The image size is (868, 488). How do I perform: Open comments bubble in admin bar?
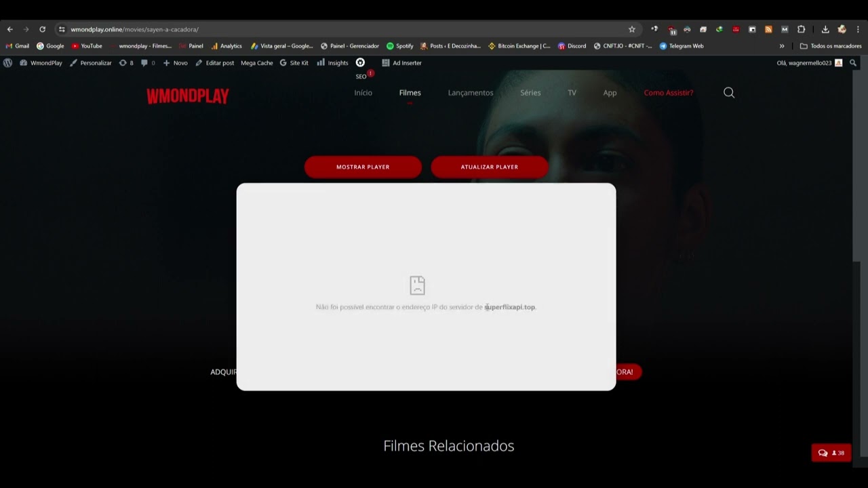coord(148,63)
